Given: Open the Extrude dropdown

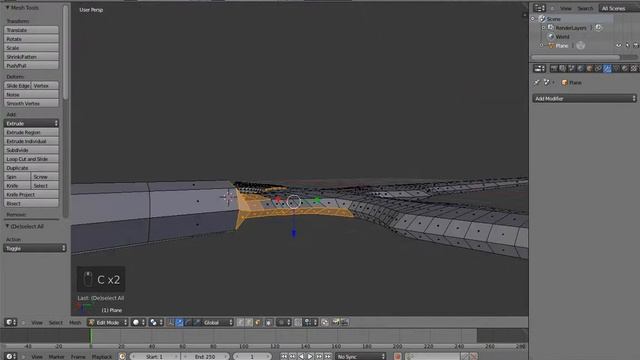Looking at the screenshot, I should (31, 123).
